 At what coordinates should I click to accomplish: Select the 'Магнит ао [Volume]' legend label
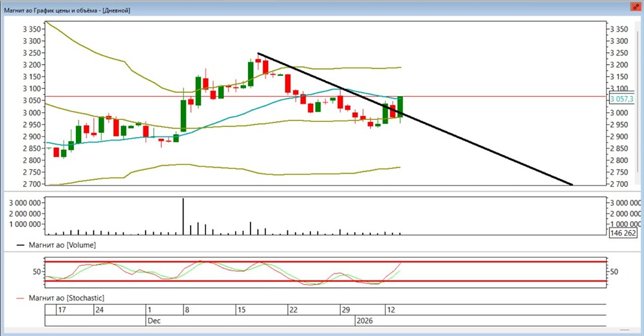62,245
